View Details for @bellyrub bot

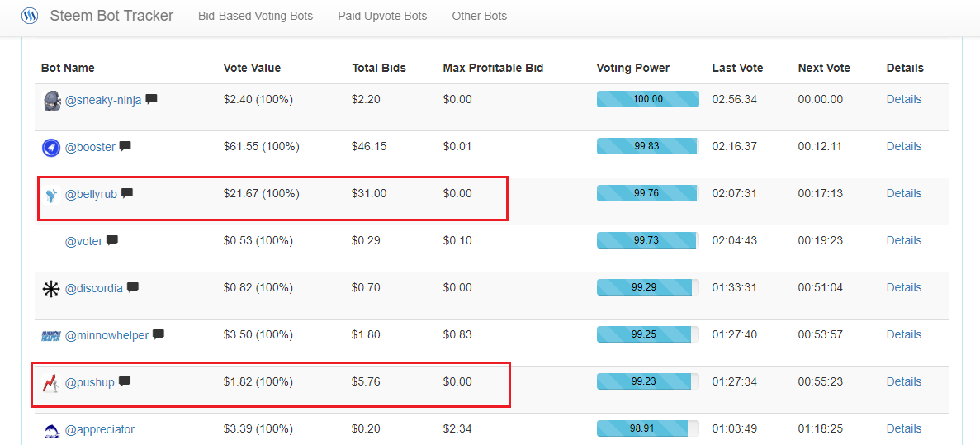904,194
